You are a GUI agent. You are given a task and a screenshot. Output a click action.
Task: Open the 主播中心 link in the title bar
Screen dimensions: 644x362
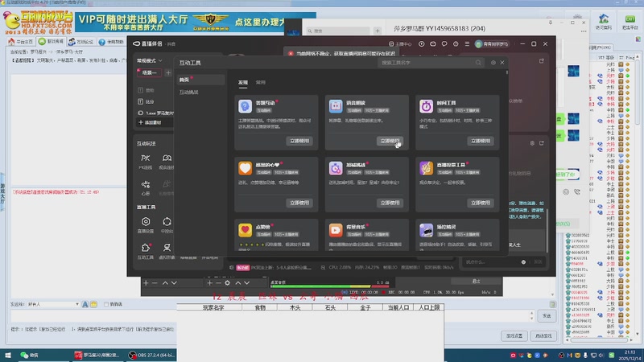click(x=400, y=44)
